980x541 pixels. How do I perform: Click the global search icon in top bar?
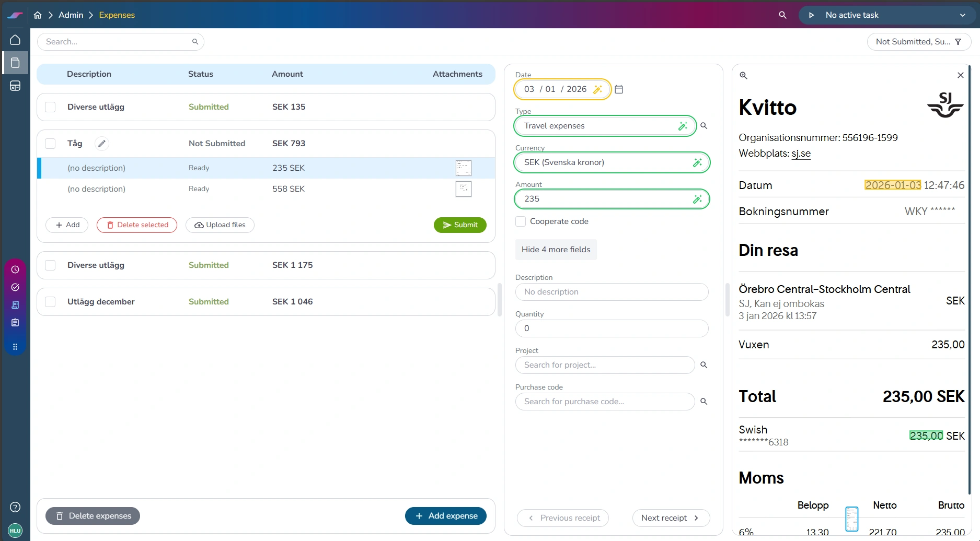click(782, 15)
